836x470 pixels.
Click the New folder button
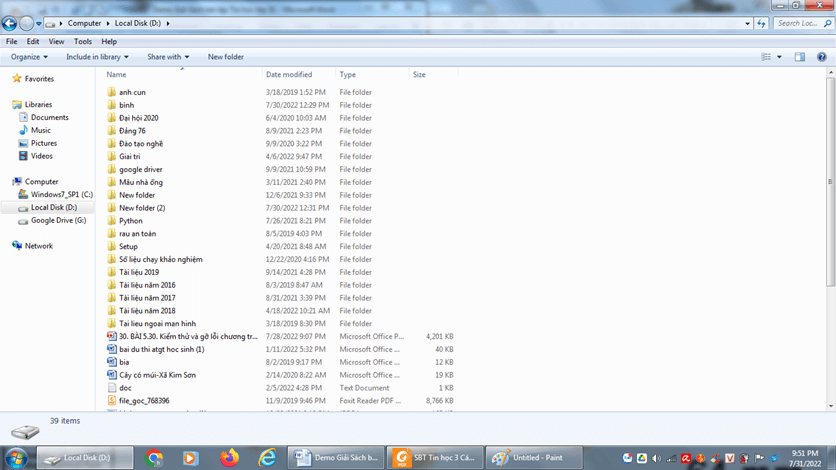(225, 57)
